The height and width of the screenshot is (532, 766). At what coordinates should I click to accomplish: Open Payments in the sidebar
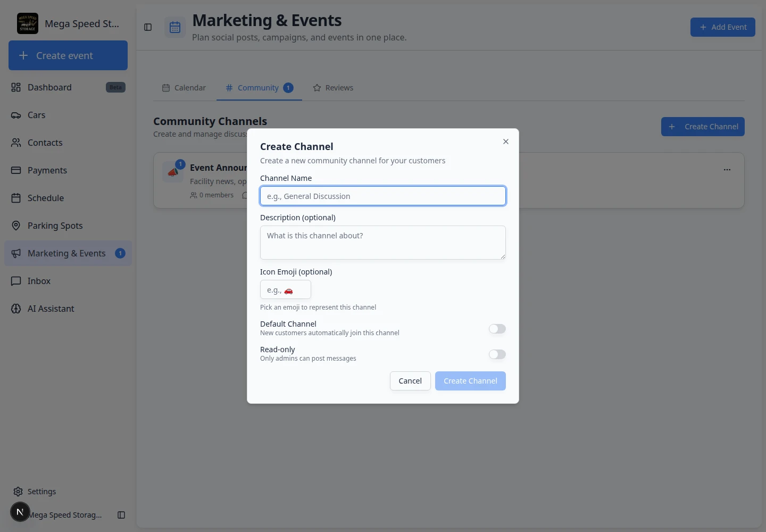(68, 170)
